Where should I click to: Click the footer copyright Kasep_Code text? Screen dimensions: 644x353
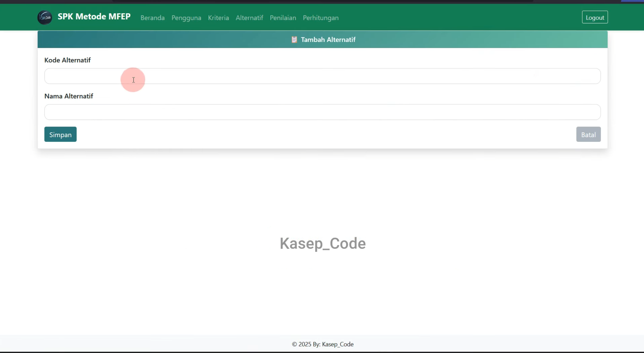(x=323, y=344)
